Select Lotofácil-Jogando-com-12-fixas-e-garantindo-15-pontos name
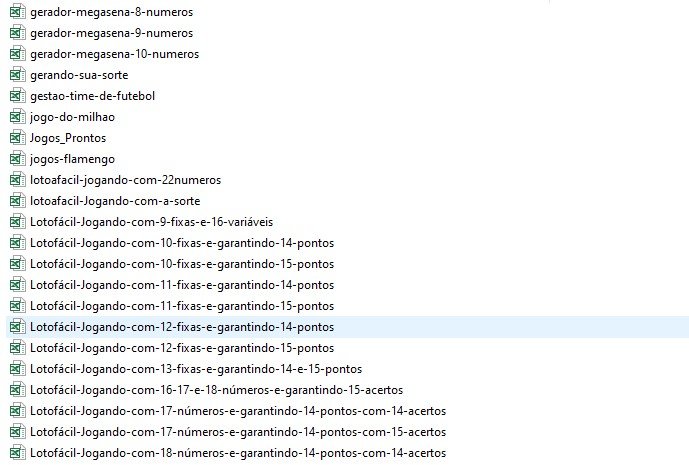 [182, 348]
